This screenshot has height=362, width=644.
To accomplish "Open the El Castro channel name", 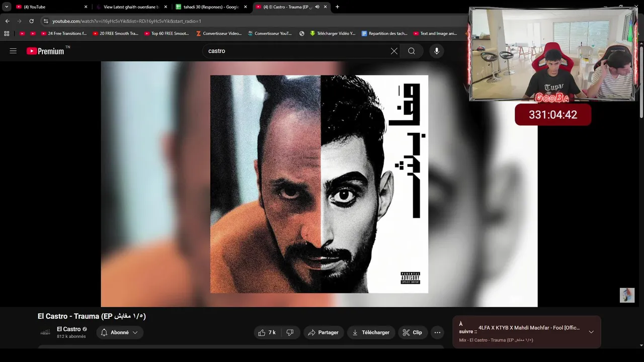I will point(68,329).
